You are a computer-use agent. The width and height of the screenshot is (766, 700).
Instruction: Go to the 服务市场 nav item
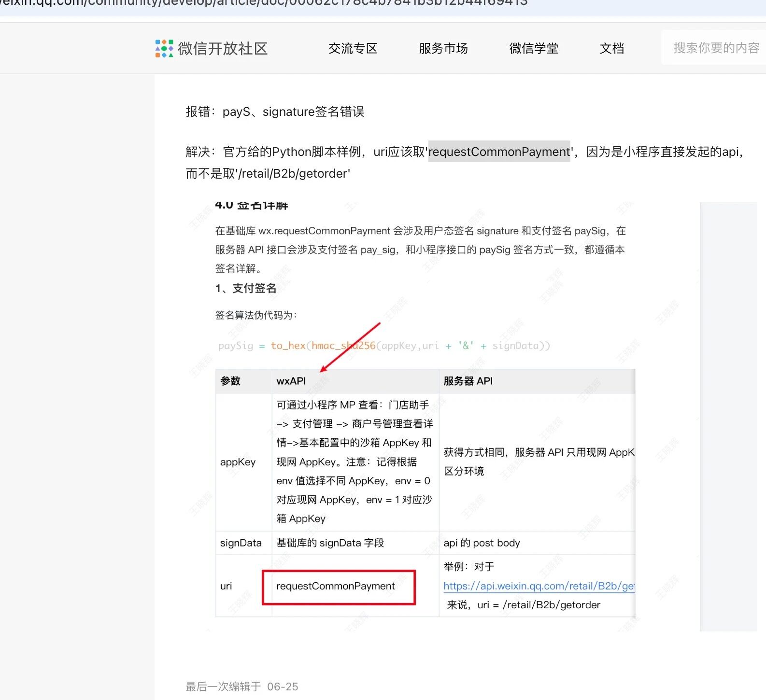coord(443,48)
